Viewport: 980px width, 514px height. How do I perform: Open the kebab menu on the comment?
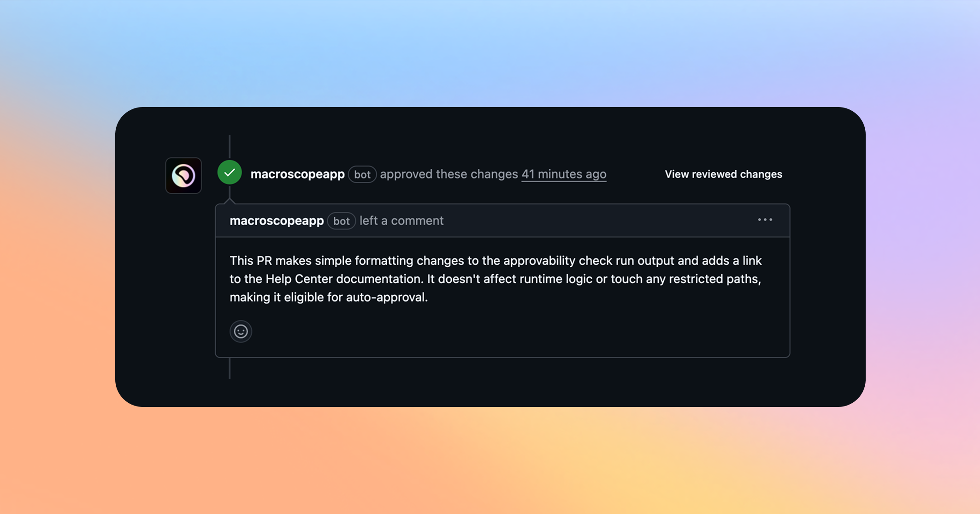[x=764, y=220]
